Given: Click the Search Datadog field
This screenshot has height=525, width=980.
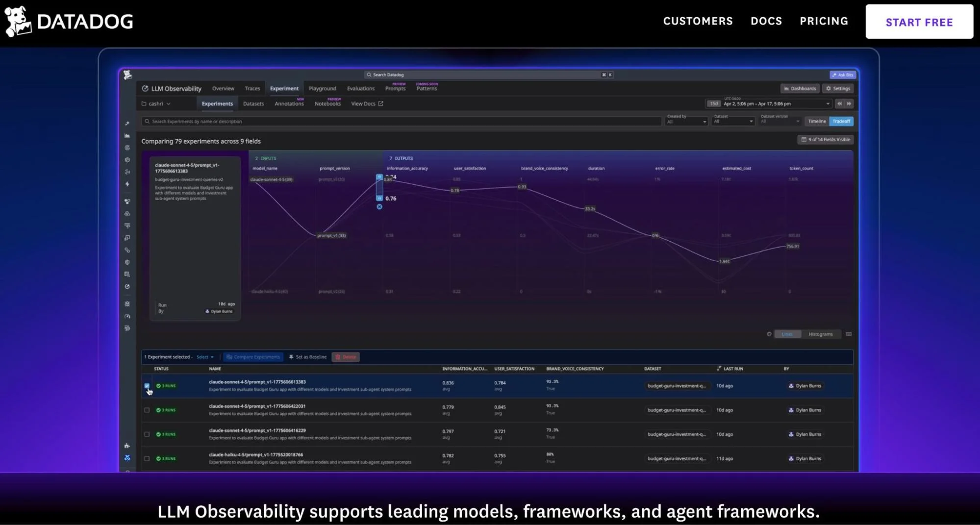Looking at the screenshot, I should point(489,75).
